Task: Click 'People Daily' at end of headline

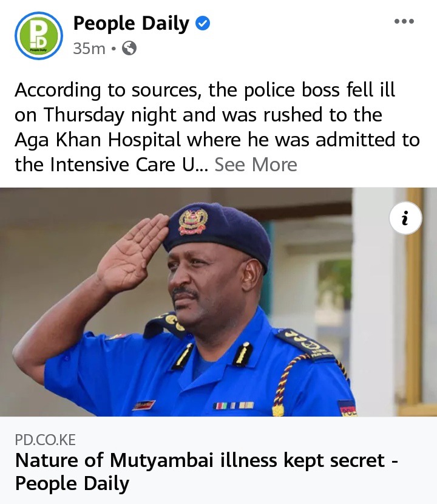Action: [72, 484]
